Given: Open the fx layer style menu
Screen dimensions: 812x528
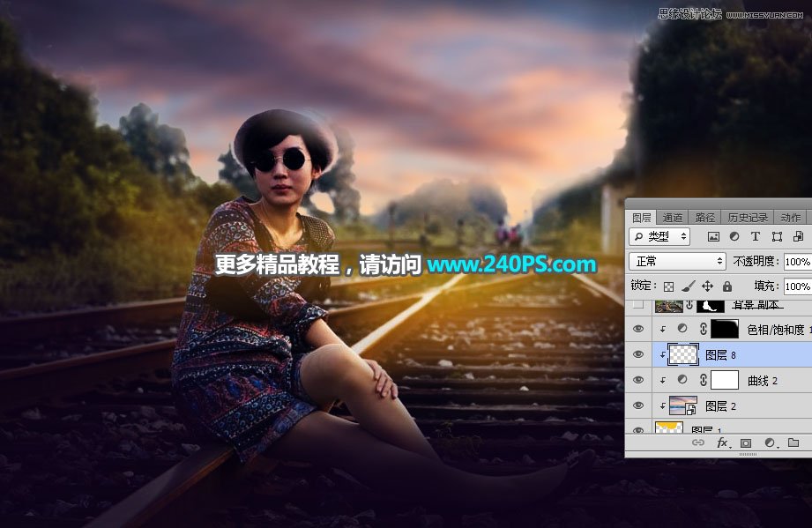Looking at the screenshot, I should coord(723,442).
